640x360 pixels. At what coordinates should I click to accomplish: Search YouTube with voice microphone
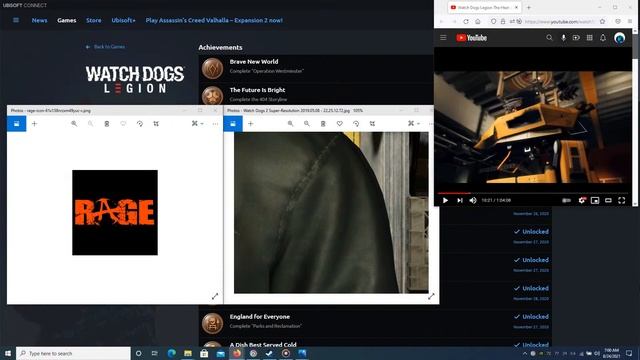(x=563, y=38)
